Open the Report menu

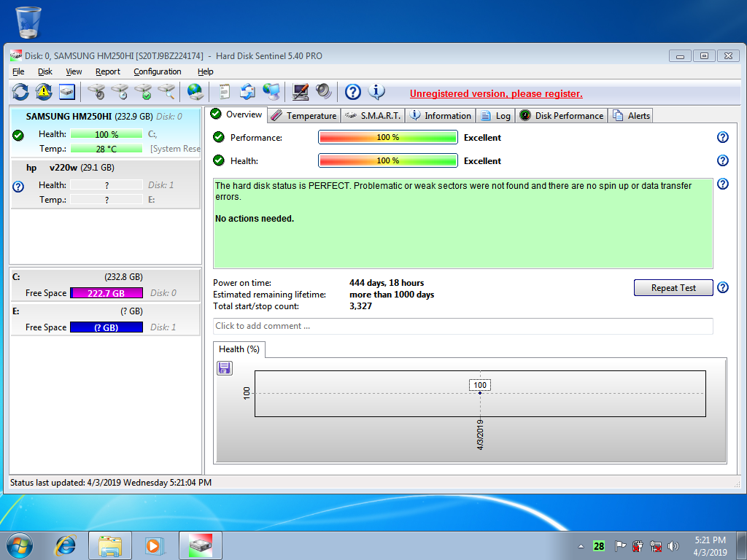click(x=108, y=71)
